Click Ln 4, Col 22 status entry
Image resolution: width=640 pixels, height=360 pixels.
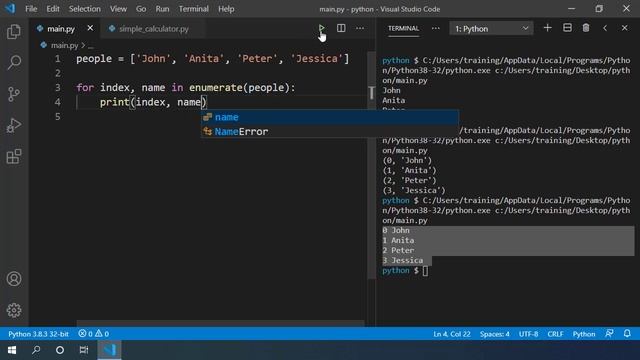(452, 333)
